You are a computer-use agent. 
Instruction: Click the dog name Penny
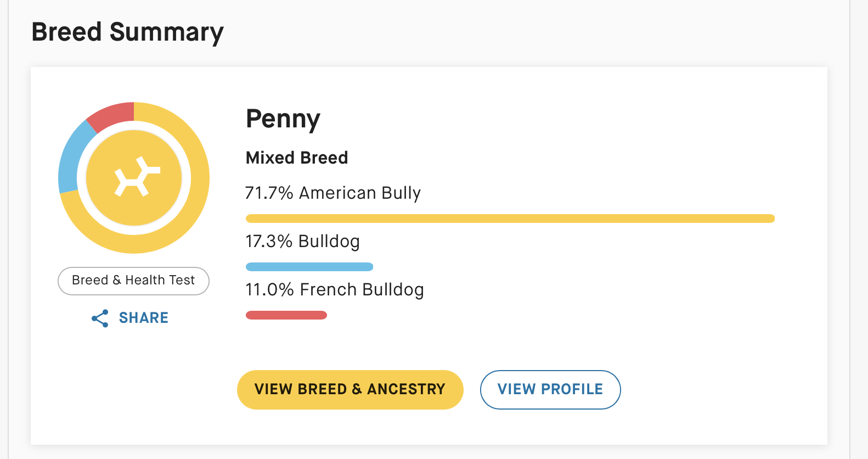(283, 119)
